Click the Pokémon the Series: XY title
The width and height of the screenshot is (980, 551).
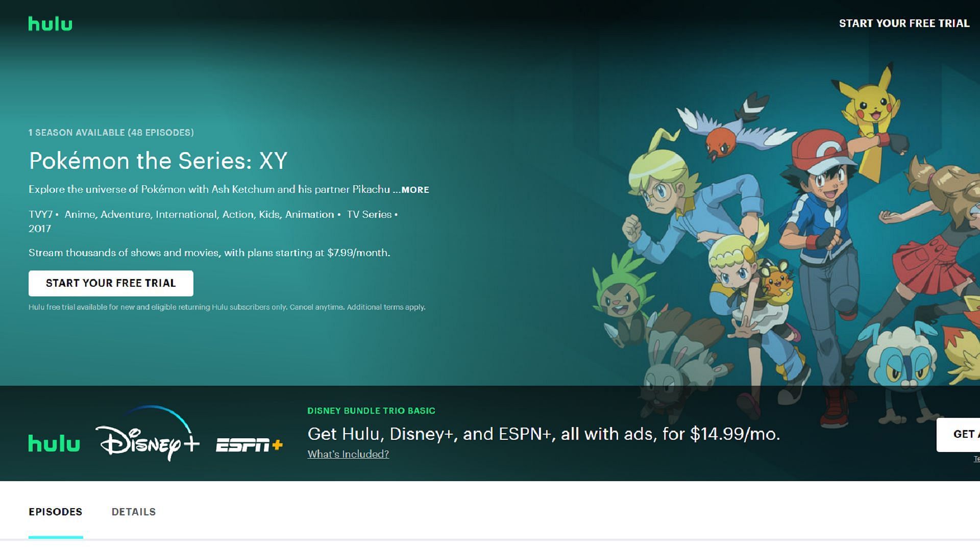[158, 161]
